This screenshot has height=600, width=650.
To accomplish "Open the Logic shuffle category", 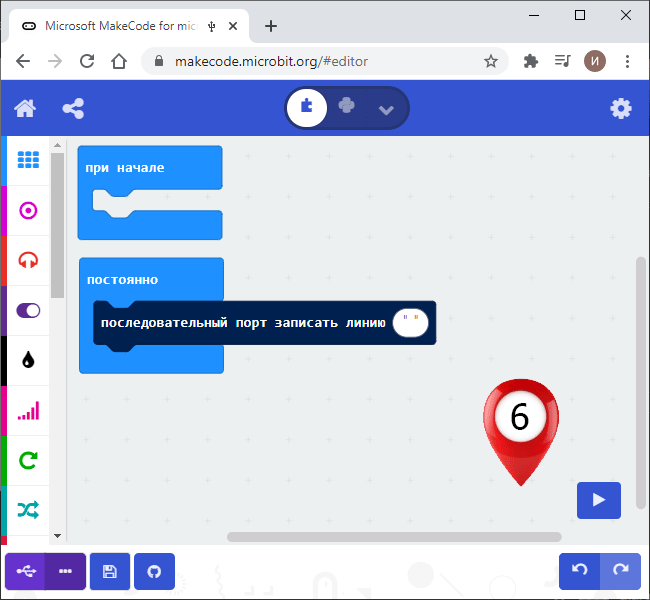I will pyautogui.click(x=28, y=510).
